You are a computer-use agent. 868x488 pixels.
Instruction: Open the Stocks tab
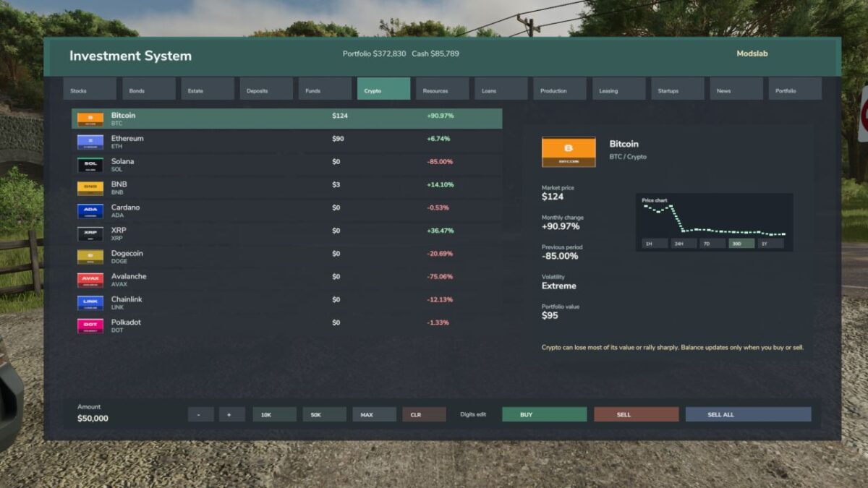click(90, 89)
